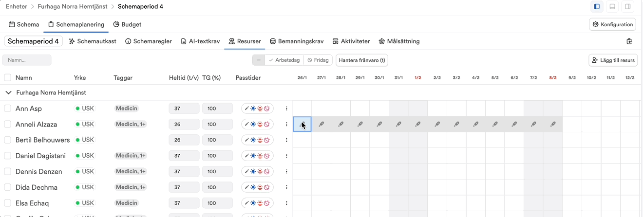This screenshot has width=644, height=217.
Task: Collapse the Furhaga Norra Hemtjänst group
Action: point(8,92)
